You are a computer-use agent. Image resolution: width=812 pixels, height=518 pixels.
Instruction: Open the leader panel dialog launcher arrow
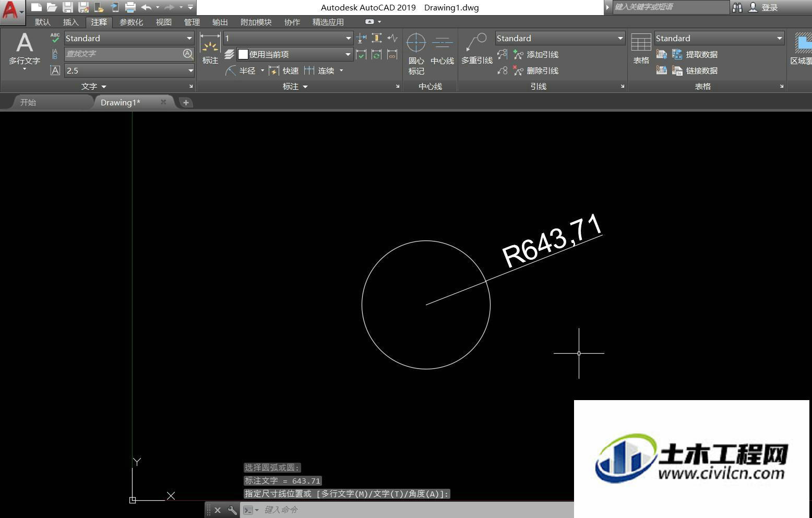coord(623,87)
